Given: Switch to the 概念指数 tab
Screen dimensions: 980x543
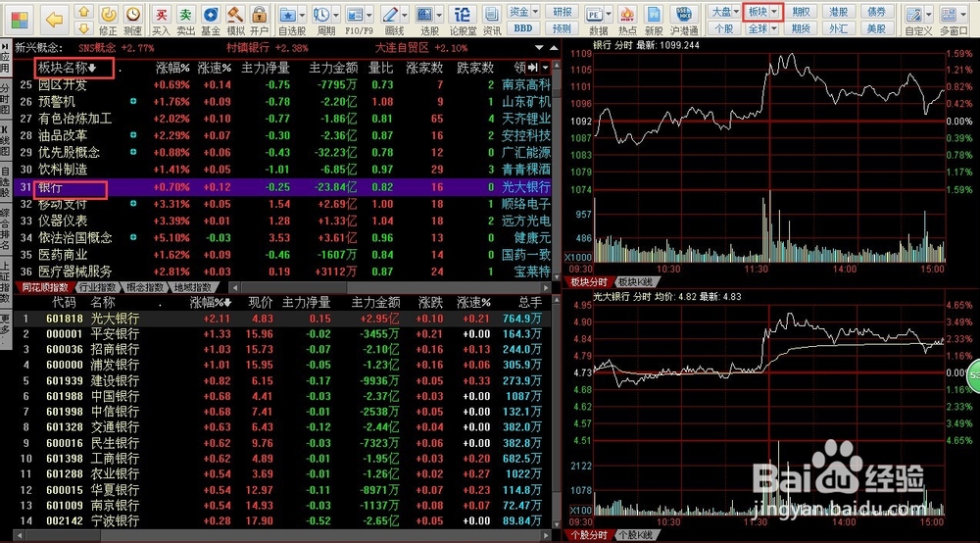Looking at the screenshot, I should coord(145,287).
